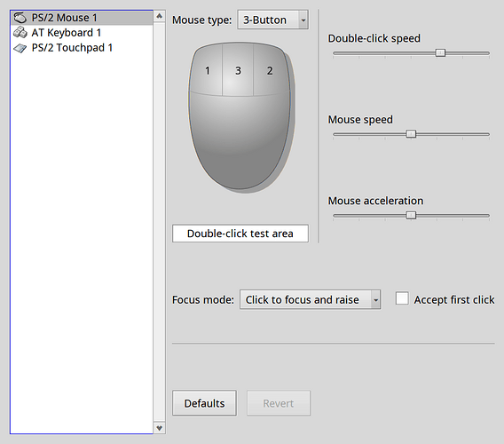504x444 pixels.
Task: Click the AT Keyboard 1 icon
Action: click(20, 33)
